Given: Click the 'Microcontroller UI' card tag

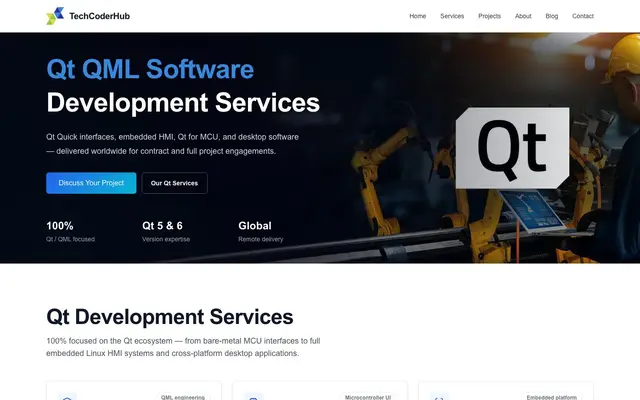Looking at the screenshot, I should coord(368,397).
